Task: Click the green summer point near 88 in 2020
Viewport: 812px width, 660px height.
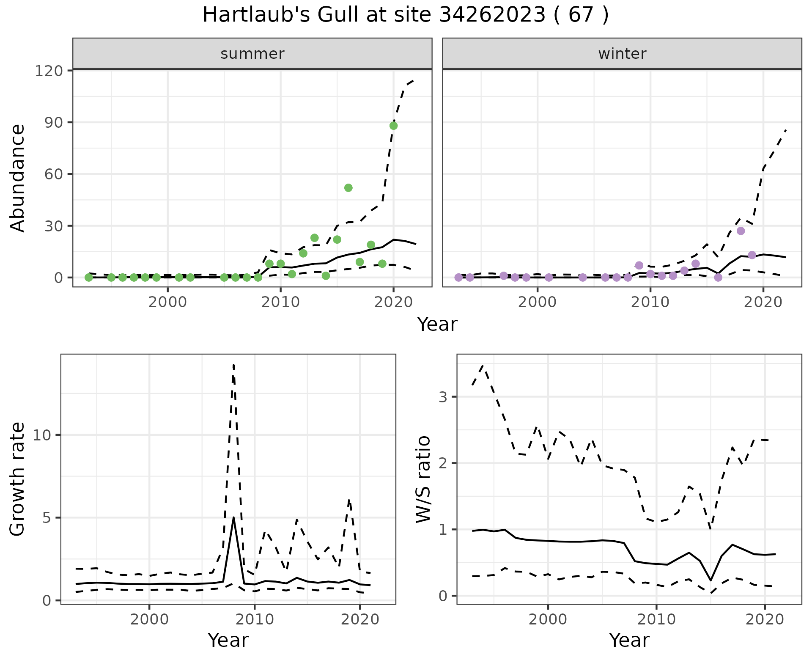Action: coord(393,126)
